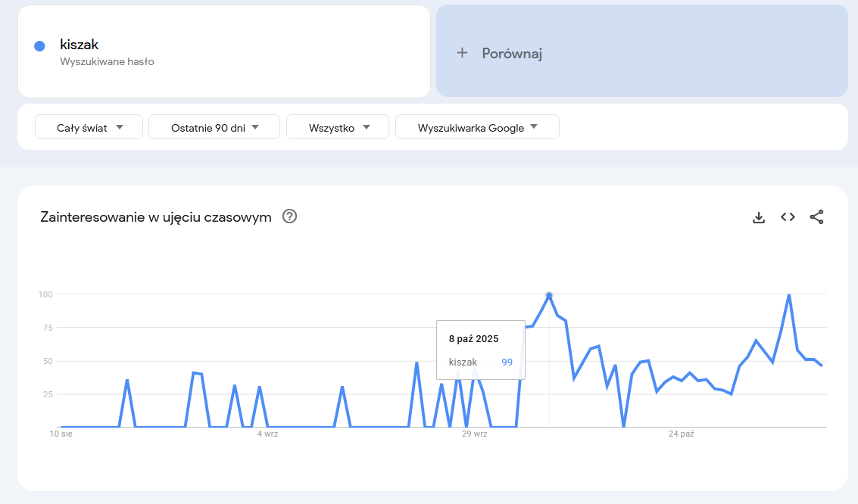Expand the Wszystko category dropdown

coord(338,127)
